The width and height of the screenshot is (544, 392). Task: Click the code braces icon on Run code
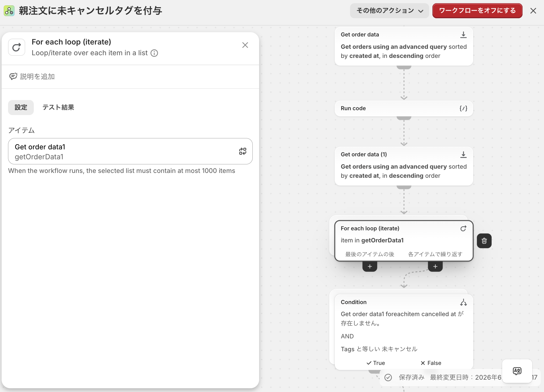(x=463, y=108)
